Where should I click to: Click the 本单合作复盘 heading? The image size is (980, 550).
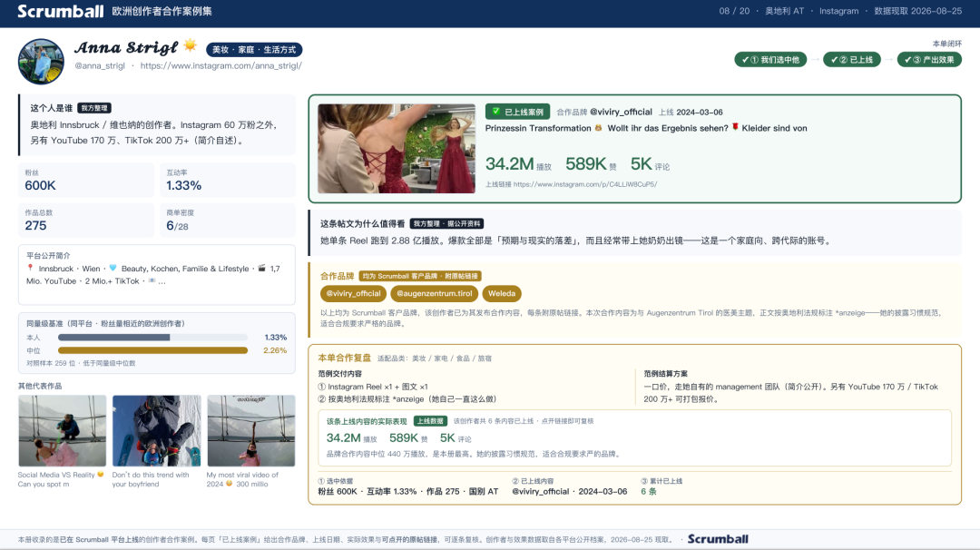point(345,358)
